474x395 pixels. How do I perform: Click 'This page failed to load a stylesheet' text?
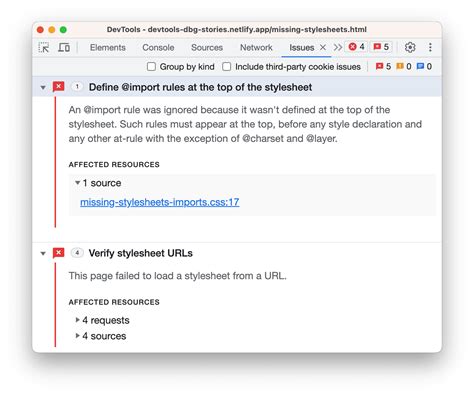tap(177, 276)
